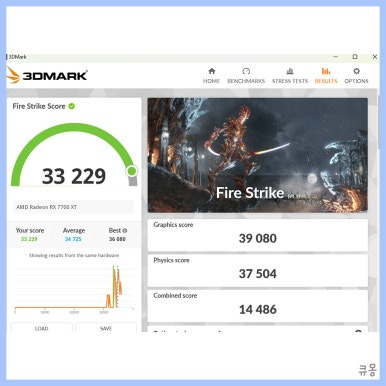Viewport: 386px width, 386px height.
Task: Click the Physics score label
Action: 171,260
